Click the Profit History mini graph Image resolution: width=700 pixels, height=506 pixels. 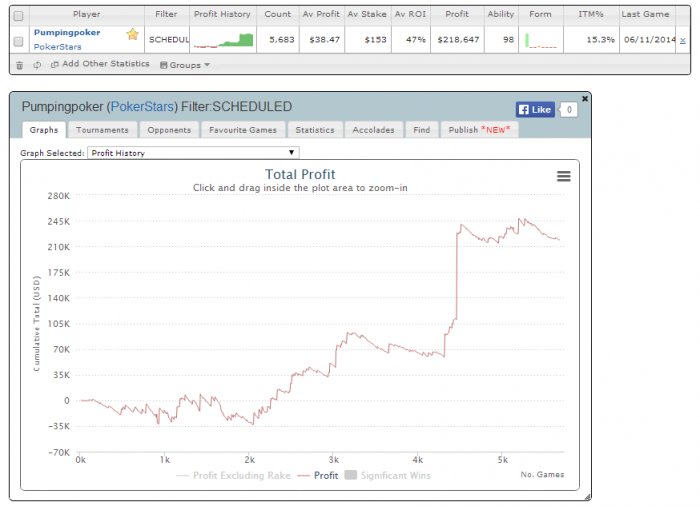point(223,40)
